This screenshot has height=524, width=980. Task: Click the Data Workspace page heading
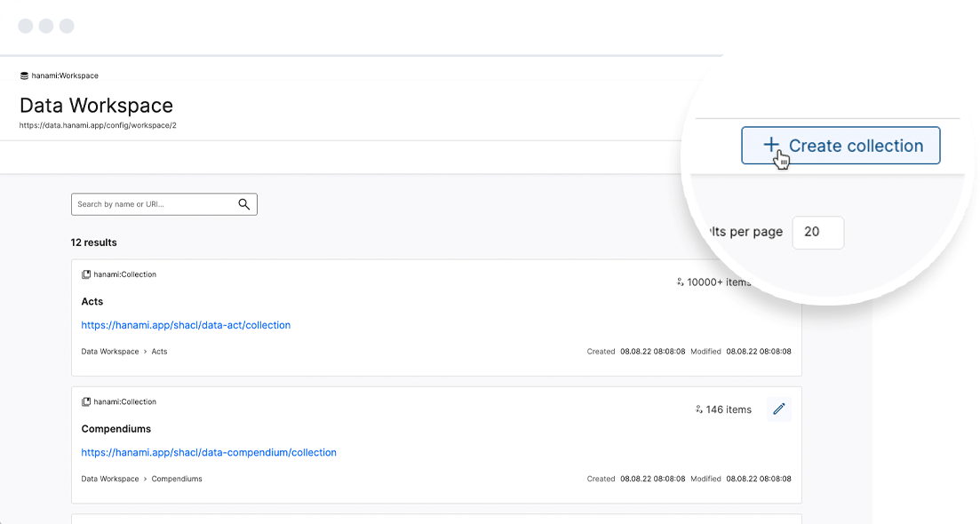click(96, 106)
